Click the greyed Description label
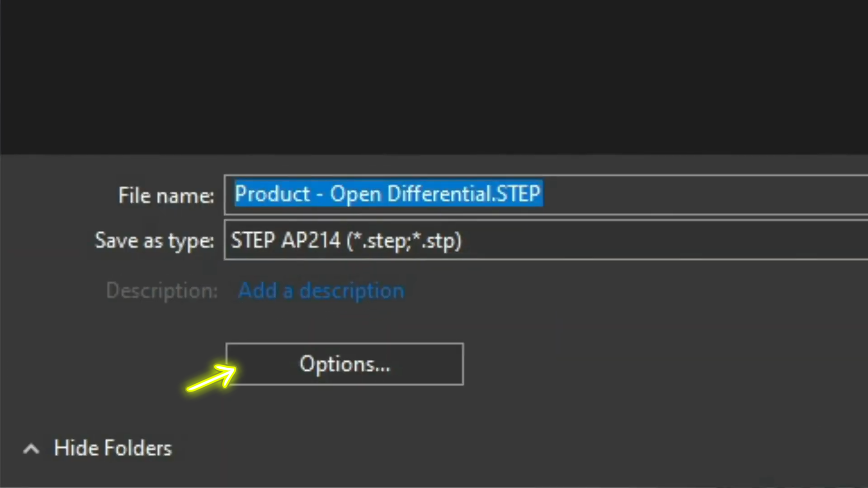Image resolution: width=868 pixels, height=488 pixels. click(162, 291)
